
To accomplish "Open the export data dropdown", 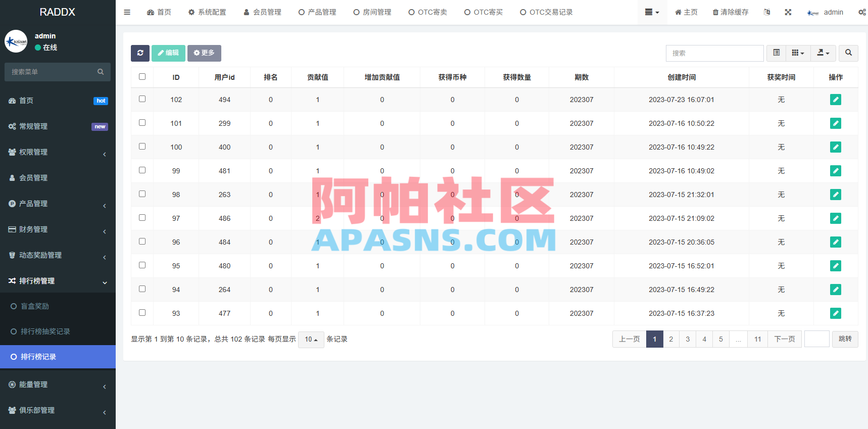I will (823, 53).
